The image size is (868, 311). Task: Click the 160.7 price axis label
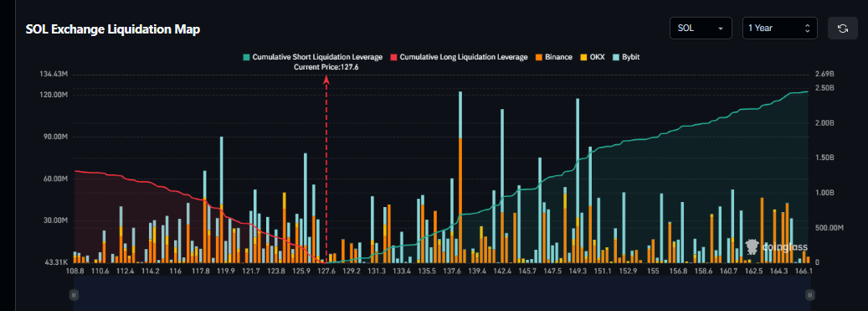click(728, 271)
